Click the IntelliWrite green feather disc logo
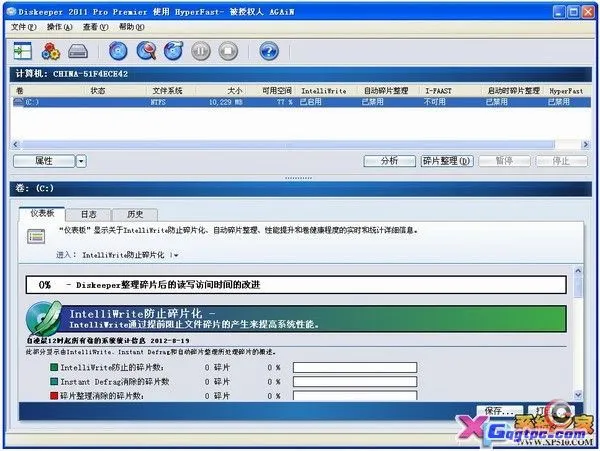This screenshot has height=451, width=600. click(44, 319)
